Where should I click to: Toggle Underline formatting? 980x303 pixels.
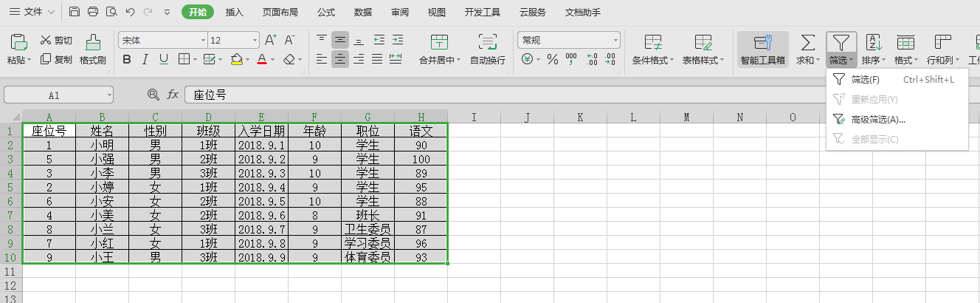coord(163,59)
